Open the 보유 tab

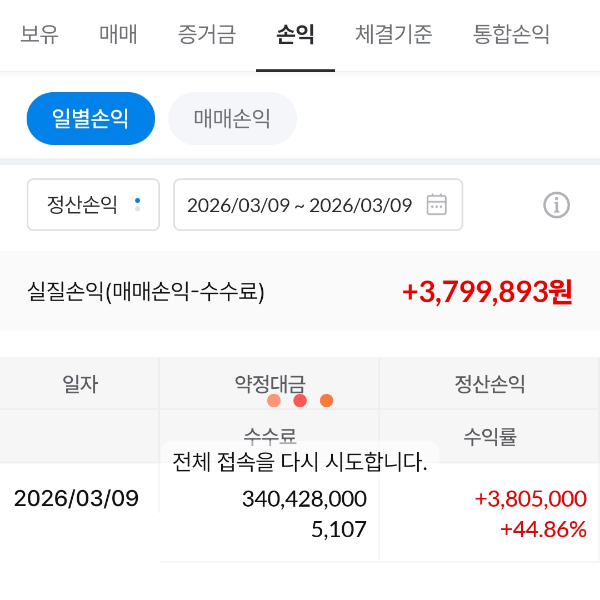pyautogui.click(x=39, y=35)
